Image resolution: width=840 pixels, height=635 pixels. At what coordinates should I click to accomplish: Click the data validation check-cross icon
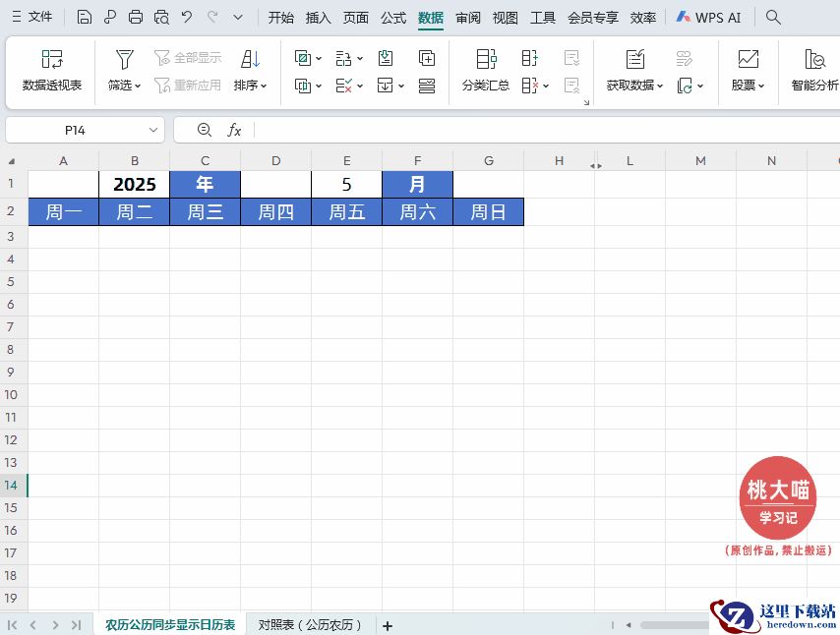coord(344,86)
